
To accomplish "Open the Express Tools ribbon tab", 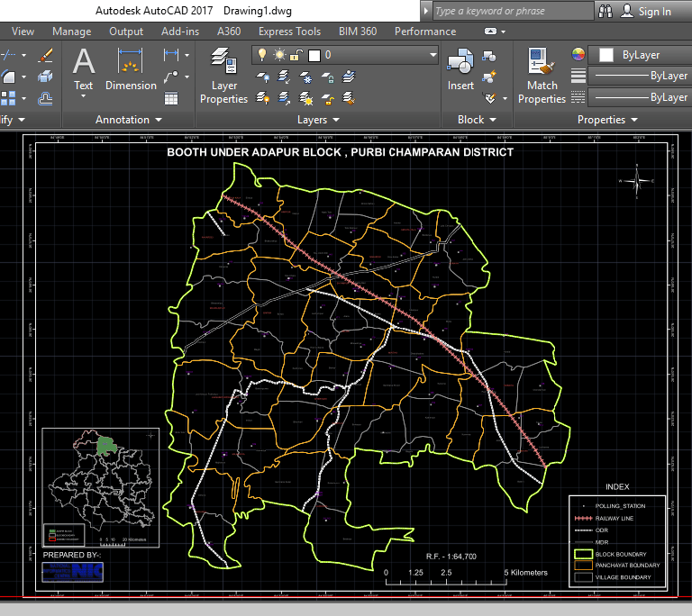I will pos(289,32).
